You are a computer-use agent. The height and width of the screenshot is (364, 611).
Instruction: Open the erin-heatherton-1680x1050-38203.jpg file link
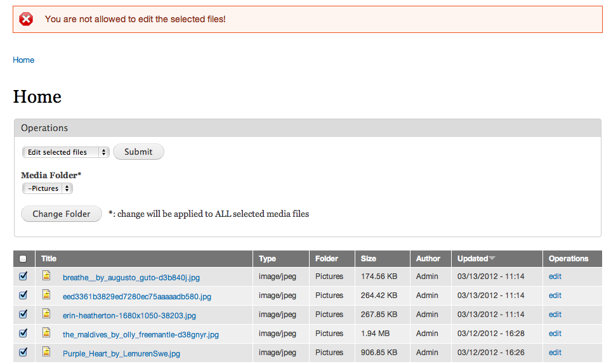(129, 315)
